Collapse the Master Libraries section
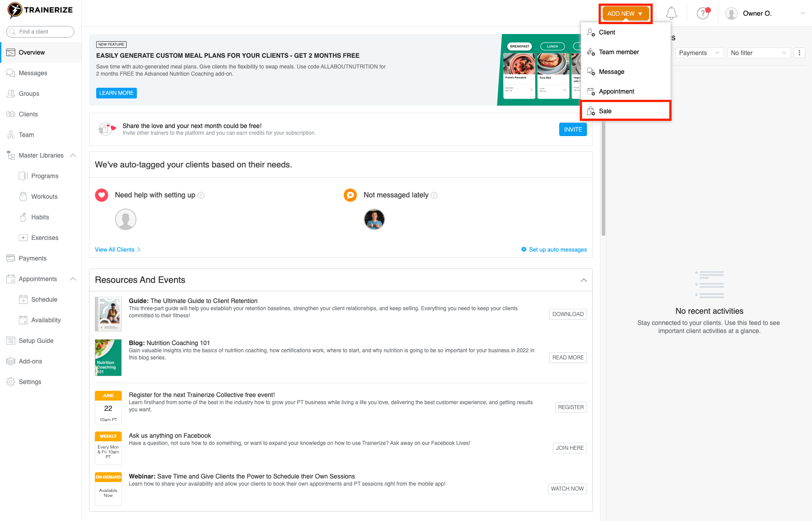This screenshot has width=812, height=521. (x=73, y=155)
